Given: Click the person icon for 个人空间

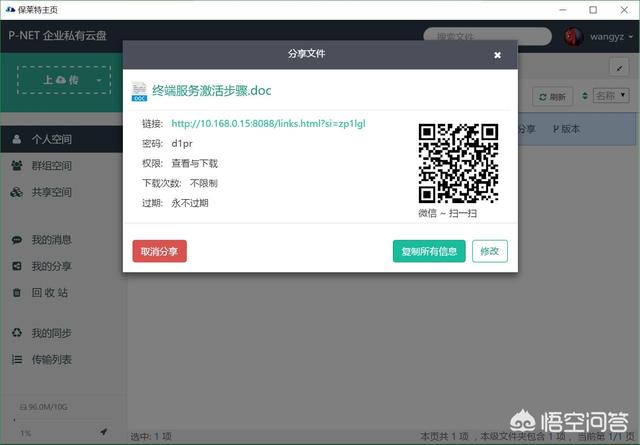Looking at the screenshot, I should click(17, 139).
